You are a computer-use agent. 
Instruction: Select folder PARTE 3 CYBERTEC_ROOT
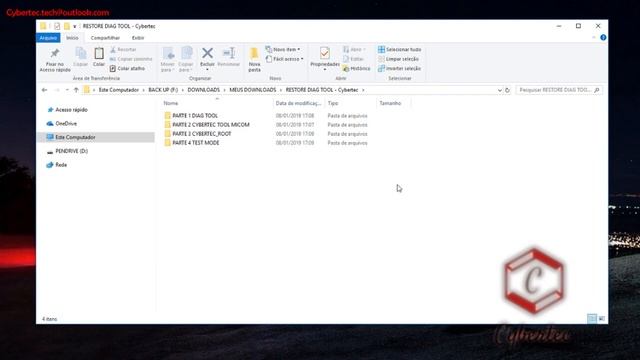point(202,134)
